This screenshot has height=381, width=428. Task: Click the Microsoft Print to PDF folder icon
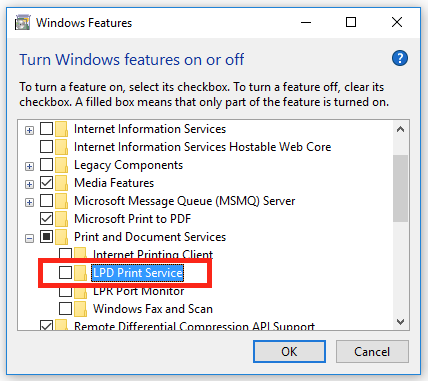click(61, 219)
